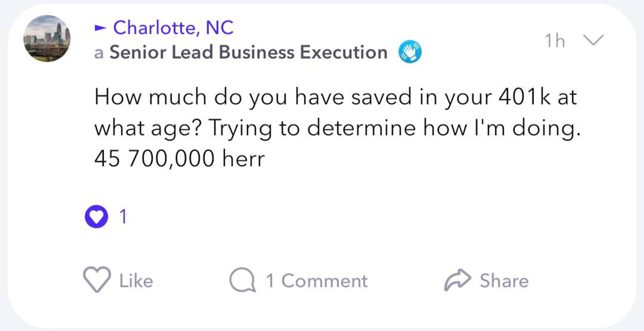Image resolution: width=644 pixels, height=331 pixels.
Task: Click the Share text label
Action: point(504,281)
